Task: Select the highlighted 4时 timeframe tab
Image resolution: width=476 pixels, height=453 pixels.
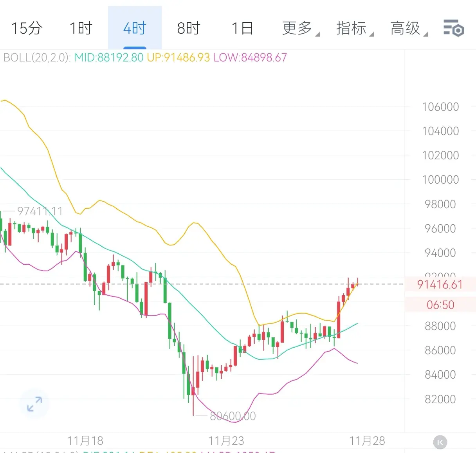Action: pos(135,28)
